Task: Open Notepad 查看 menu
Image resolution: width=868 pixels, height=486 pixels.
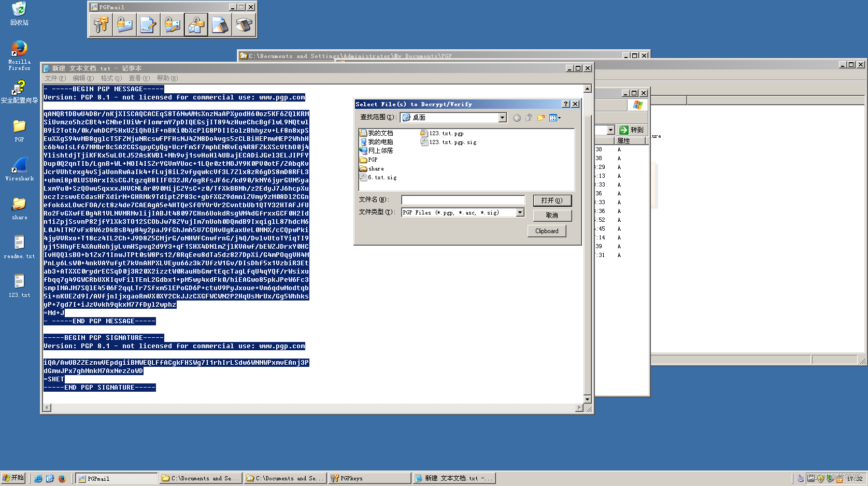Action: pos(139,78)
